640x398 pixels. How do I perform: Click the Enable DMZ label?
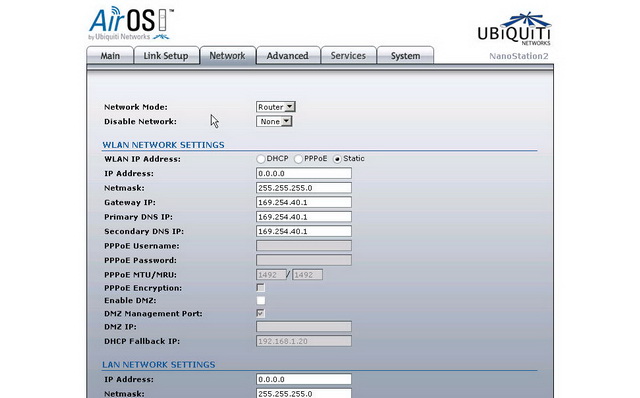(130, 300)
